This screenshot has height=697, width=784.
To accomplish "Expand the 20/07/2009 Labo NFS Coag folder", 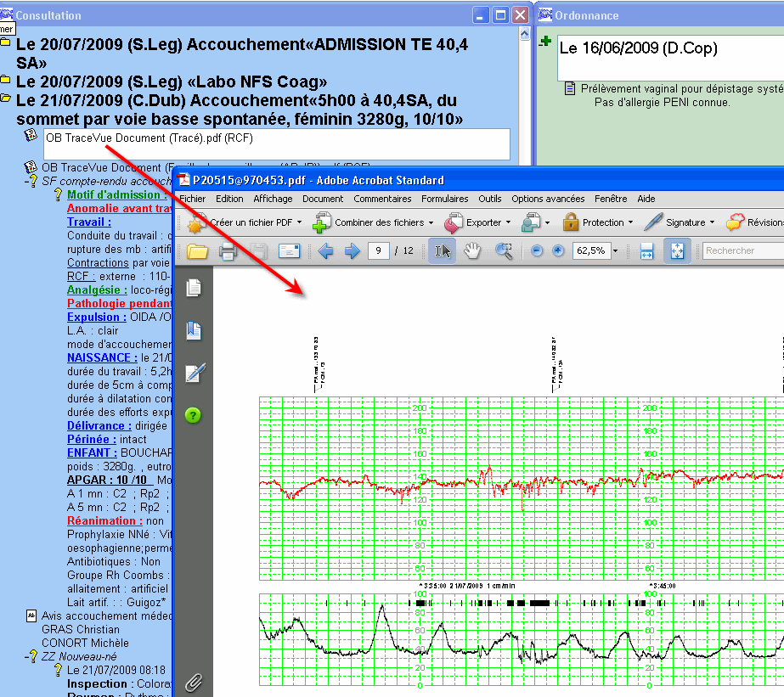I will 5,80.
